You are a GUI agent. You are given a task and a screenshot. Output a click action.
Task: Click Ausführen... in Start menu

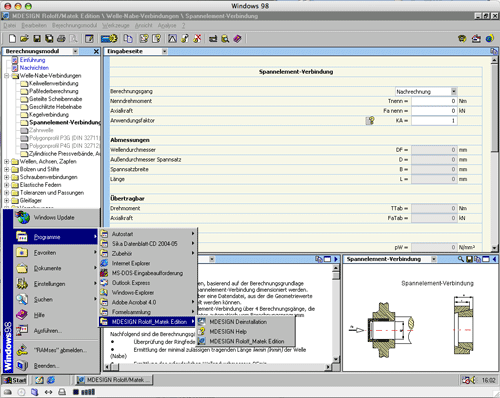pyautogui.click(x=57, y=331)
